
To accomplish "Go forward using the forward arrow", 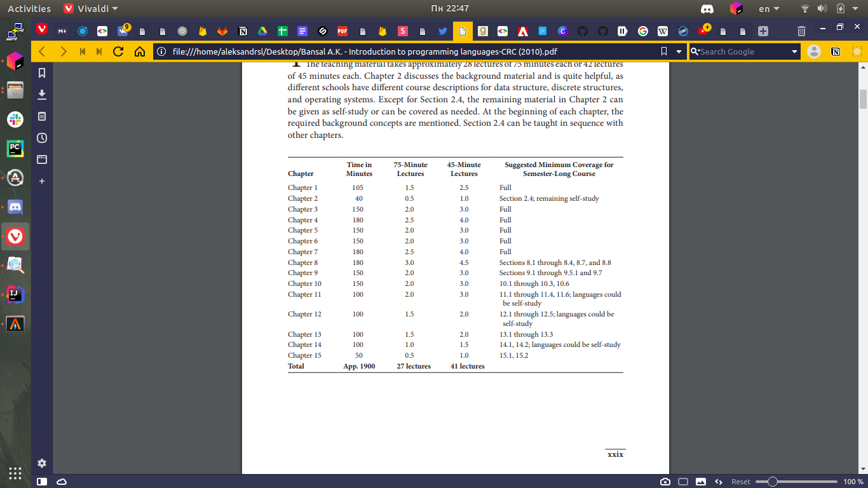I will (x=63, y=51).
